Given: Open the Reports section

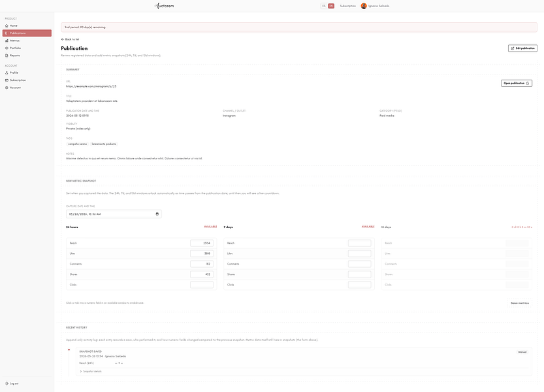Looking at the screenshot, I should (x=27, y=56).
